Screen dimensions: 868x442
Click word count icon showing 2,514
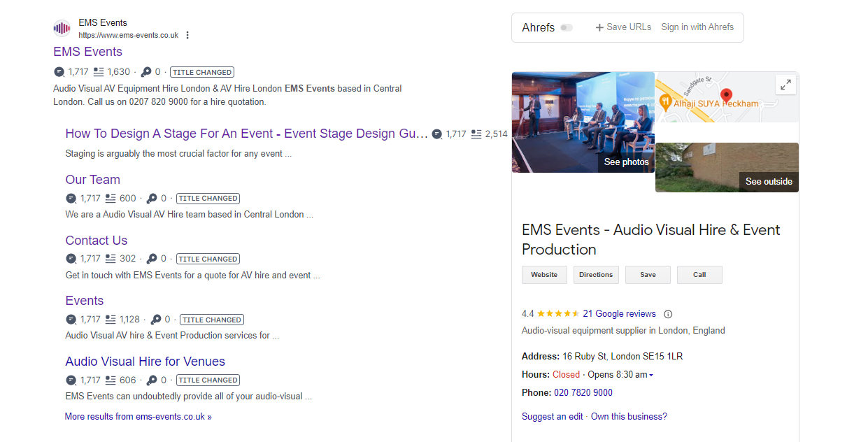tap(476, 134)
